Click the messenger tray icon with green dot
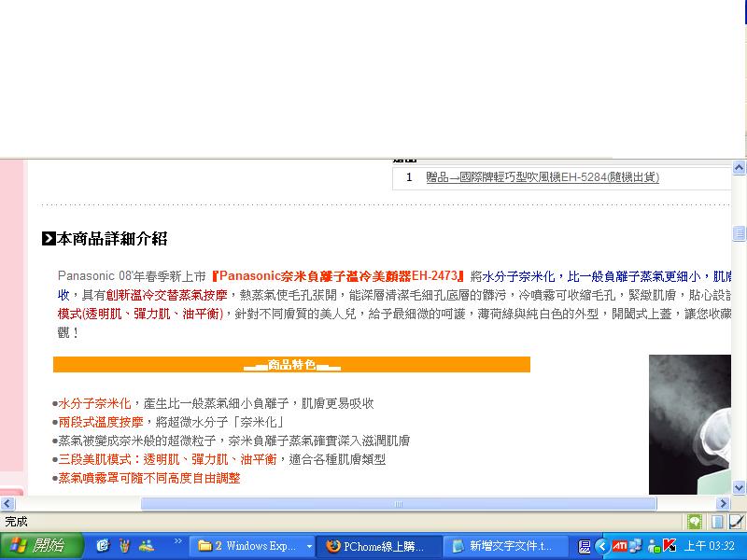Image resolution: width=747 pixels, height=560 pixels. click(654, 546)
